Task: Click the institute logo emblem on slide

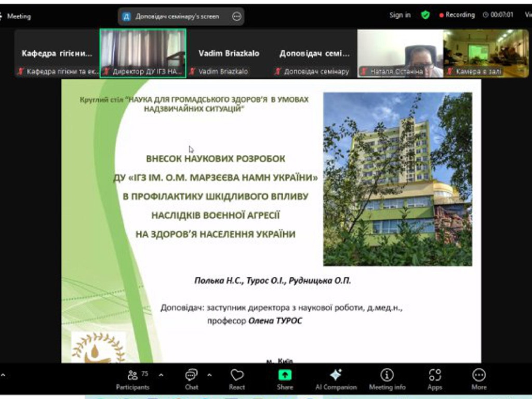Action: point(98,347)
